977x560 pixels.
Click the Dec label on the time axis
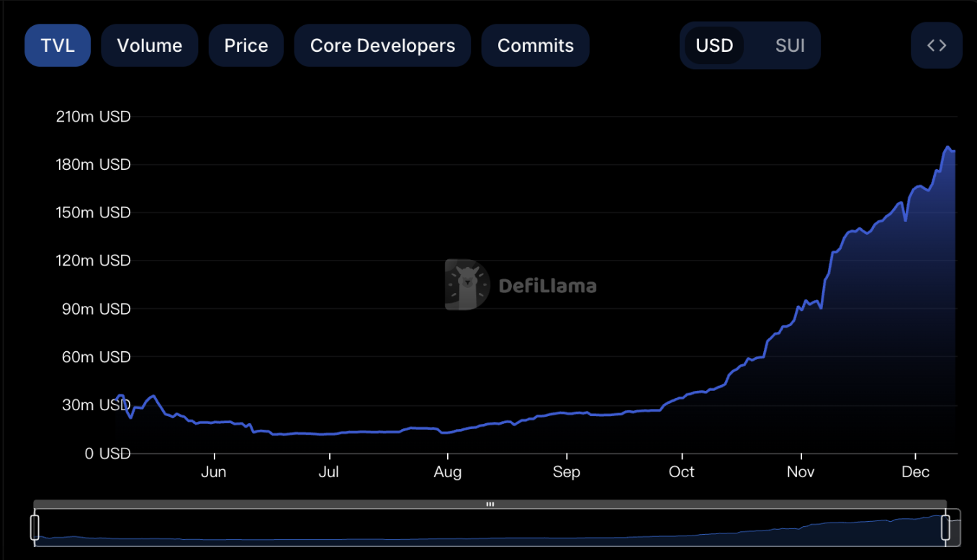point(916,472)
